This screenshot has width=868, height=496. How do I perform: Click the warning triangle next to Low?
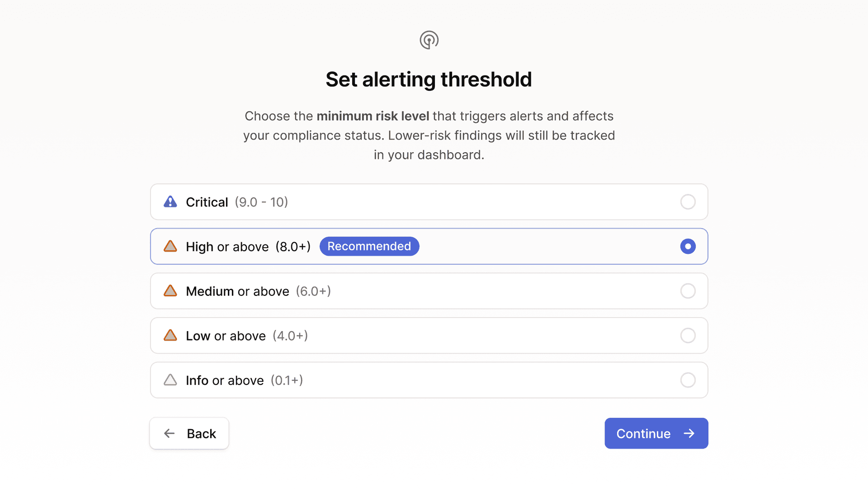coord(170,335)
